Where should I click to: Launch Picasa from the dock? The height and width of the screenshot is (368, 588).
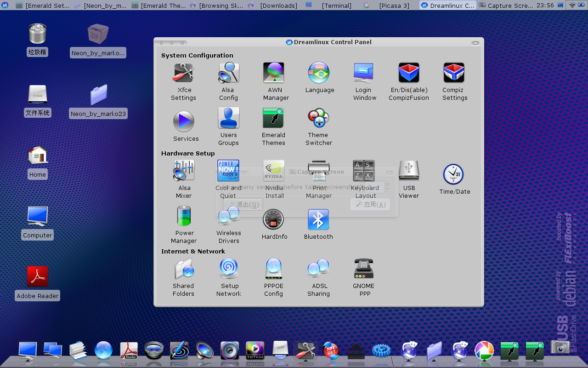[484, 351]
